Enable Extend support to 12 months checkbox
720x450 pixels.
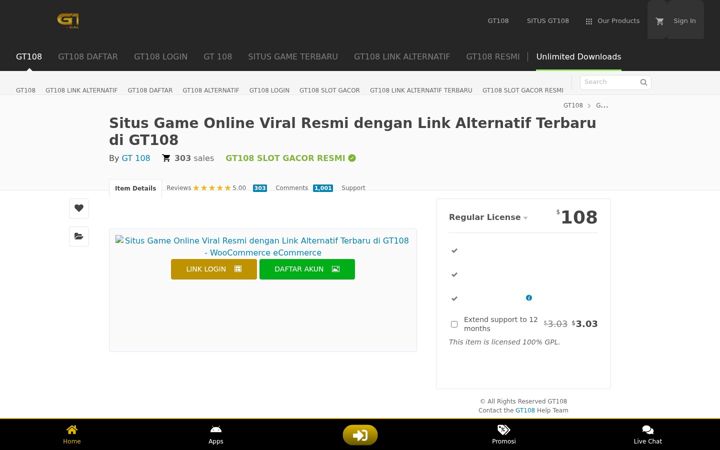454,324
